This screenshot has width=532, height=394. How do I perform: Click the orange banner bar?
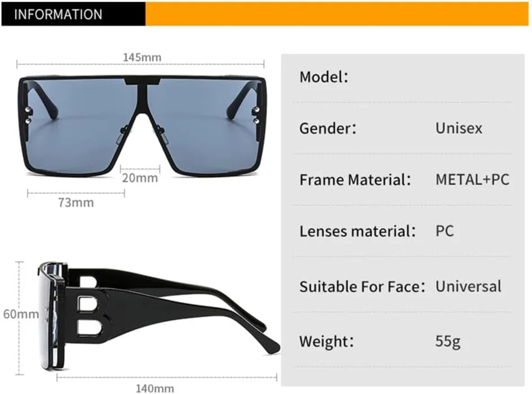tap(338, 14)
